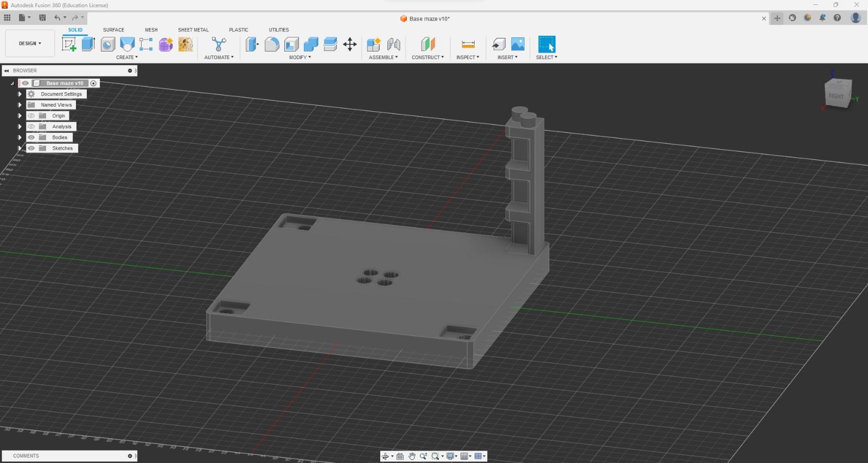Screen dimensions: 868x463
Task: Select the Pan hand tool
Action: (412, 456)
